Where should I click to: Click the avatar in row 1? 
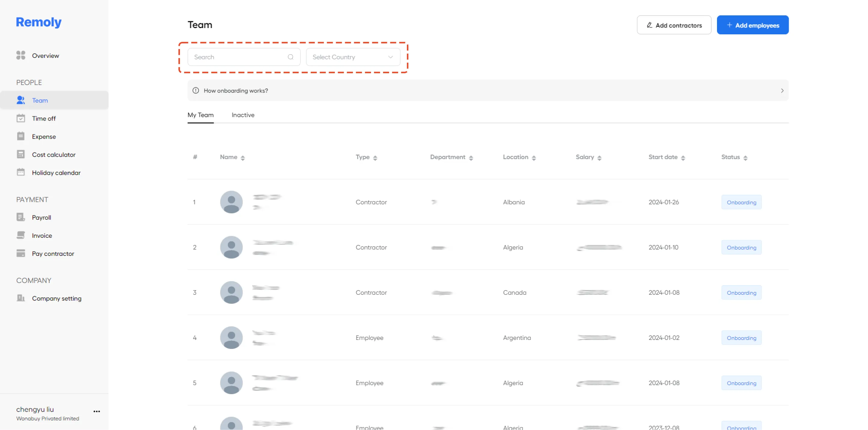(231, 202)
